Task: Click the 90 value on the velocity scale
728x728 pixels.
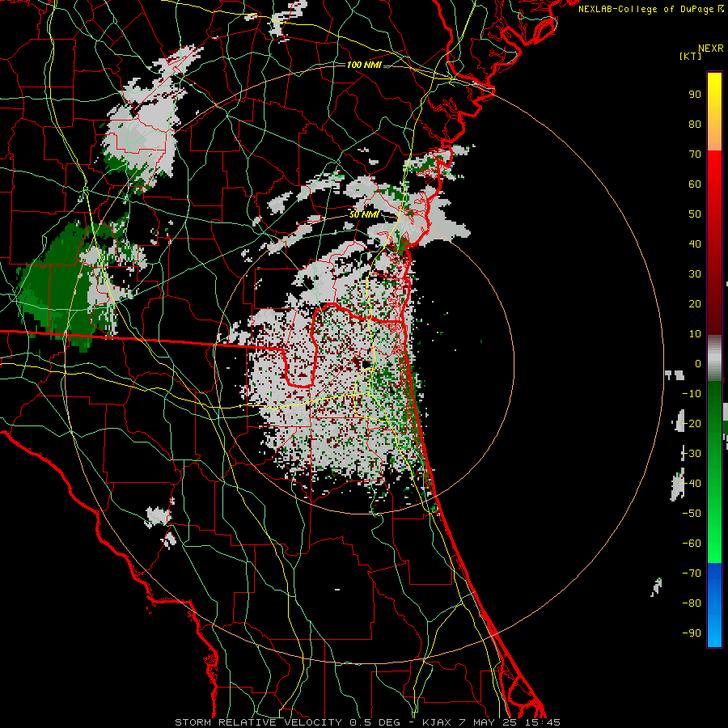Action: tap(695, 95)
